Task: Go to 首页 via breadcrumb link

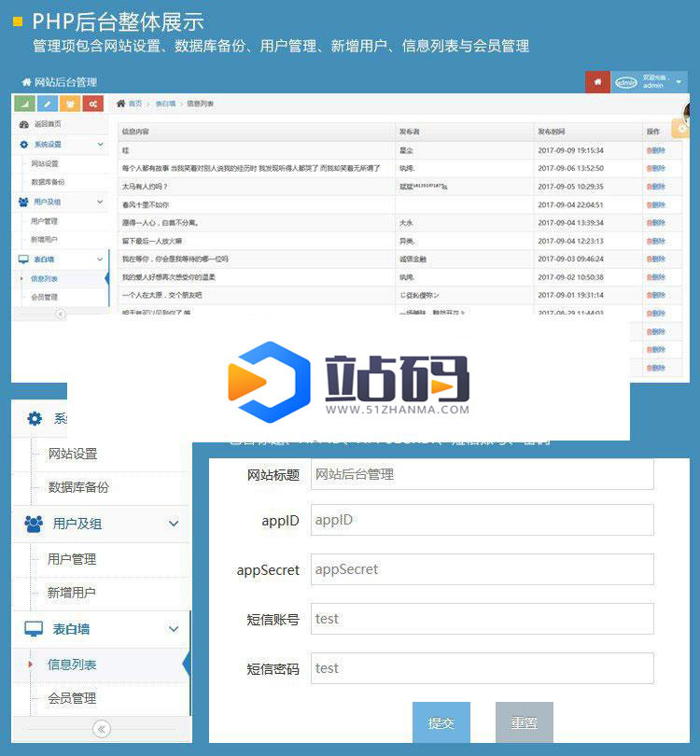Action: tap(135, 104)
